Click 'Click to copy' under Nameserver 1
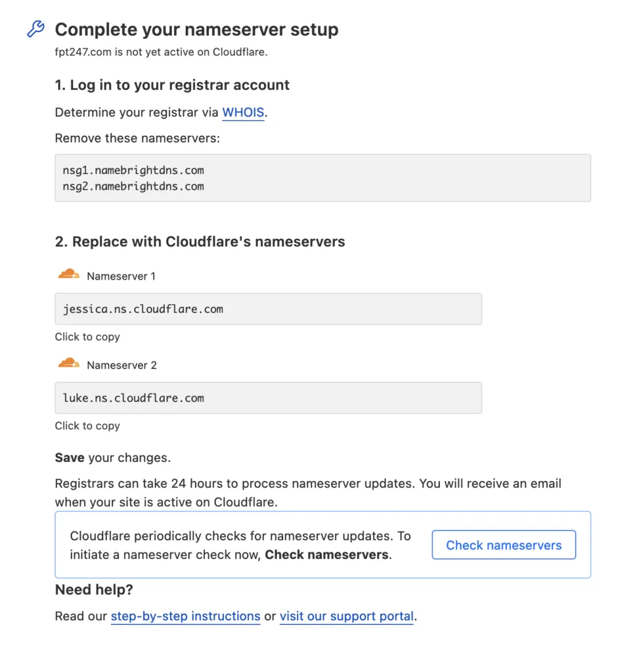This screenshot has height=672, width=618. pos(87,337)
